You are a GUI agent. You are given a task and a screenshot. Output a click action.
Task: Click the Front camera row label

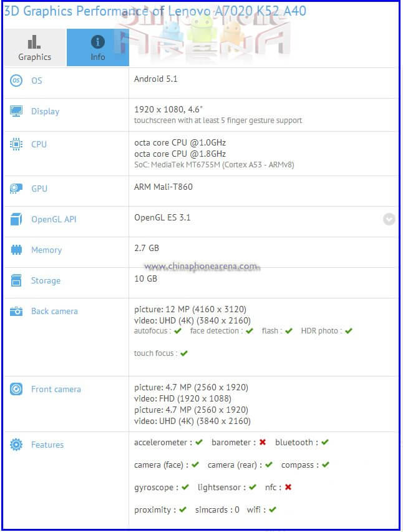(x=56, y=389)
